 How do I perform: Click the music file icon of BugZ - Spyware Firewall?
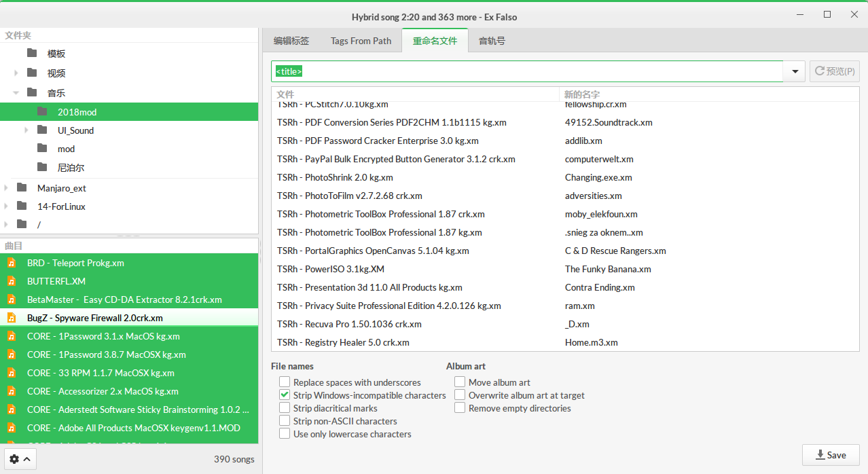point(12,318)
